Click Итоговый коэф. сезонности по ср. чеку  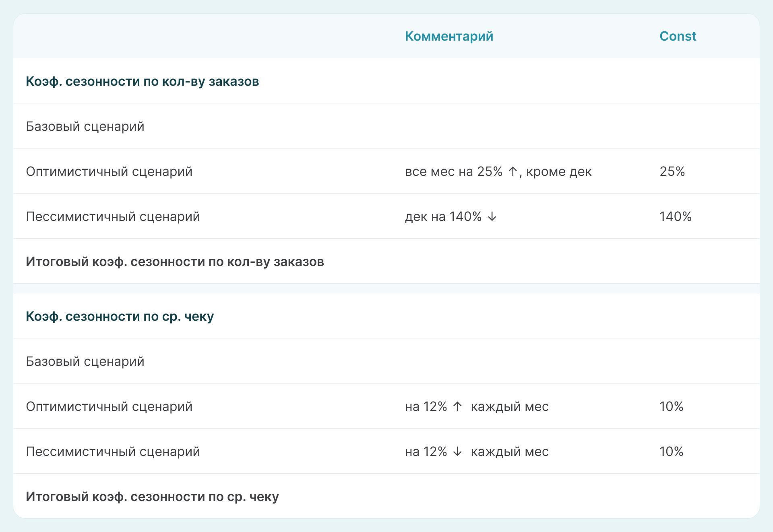coord(152,497)
